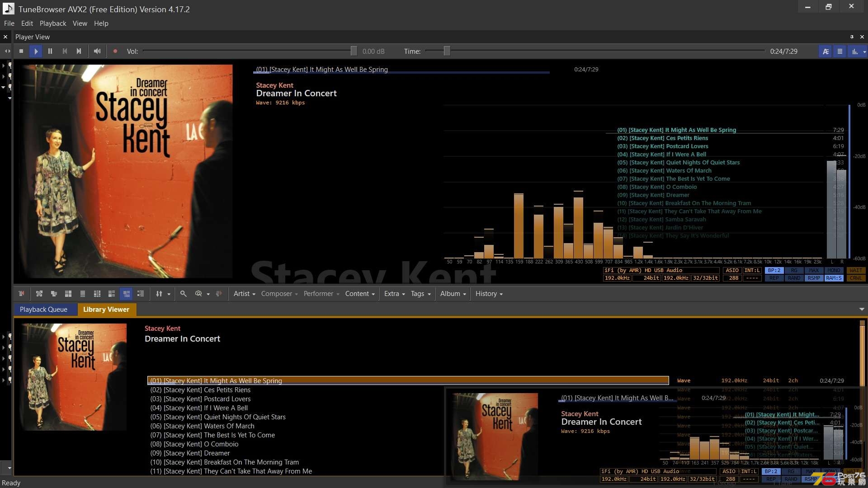Click (03) Postcard Lovers in player track overlay
The image size is (868, 488).
pyautogui.click(x=663, y=146)
